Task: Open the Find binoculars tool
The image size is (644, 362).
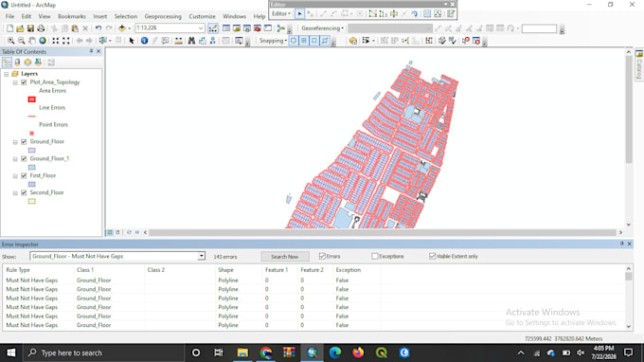Action: (x=191, y=41)
